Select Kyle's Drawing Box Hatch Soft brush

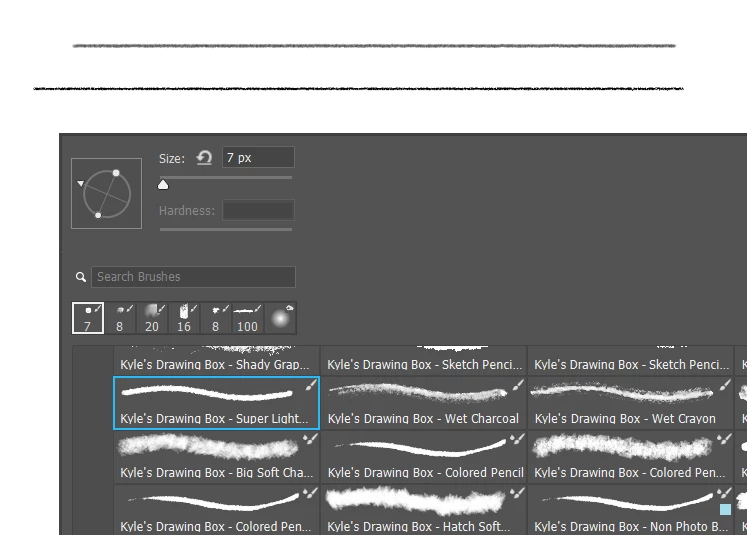tap(424, 510)
